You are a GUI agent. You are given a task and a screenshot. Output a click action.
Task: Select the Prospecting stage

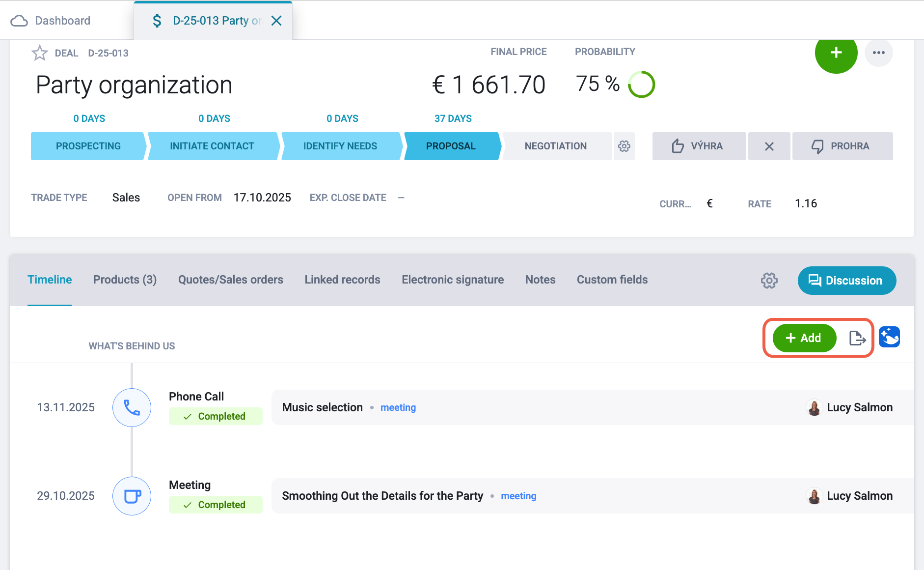click(x=88, y=146)
